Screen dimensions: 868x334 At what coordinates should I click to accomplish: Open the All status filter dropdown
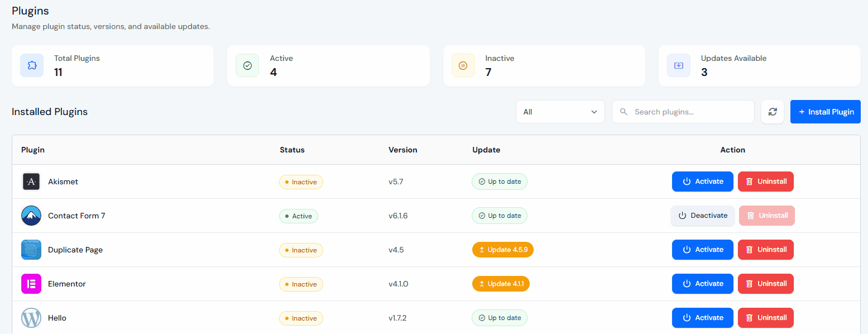click(560, 112)
